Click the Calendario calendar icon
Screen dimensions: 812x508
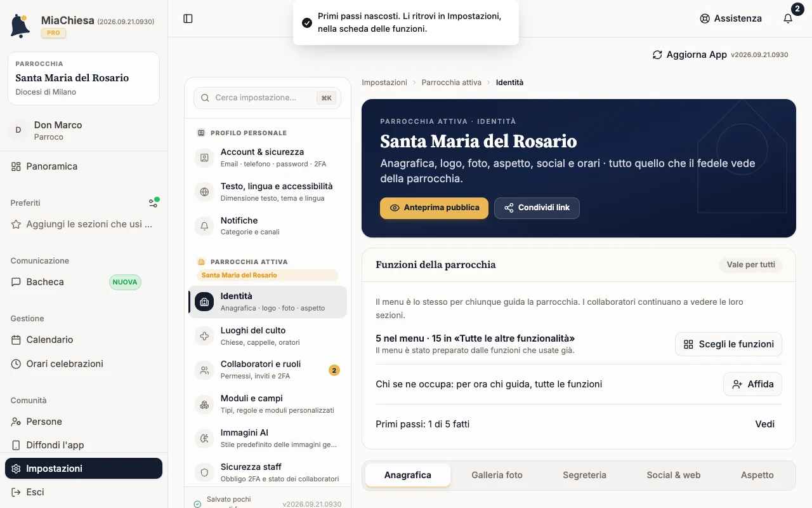tap(16, 340)
